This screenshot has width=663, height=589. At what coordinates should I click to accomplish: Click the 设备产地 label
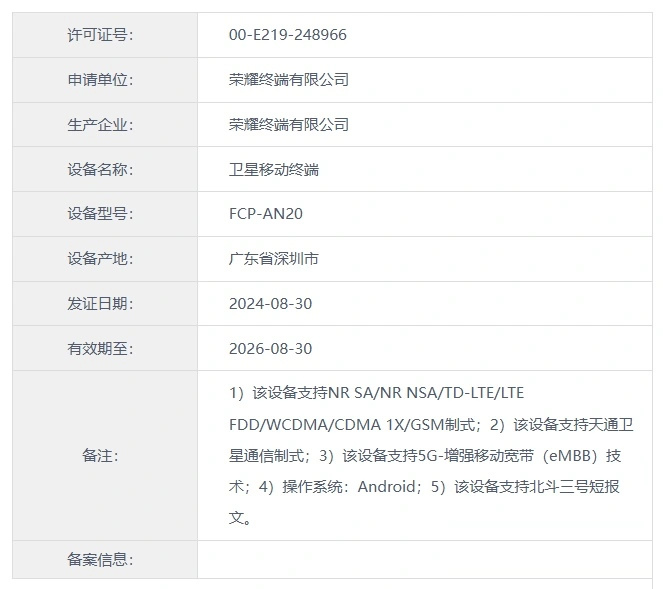pyautogui.click(x=100, y=259)
